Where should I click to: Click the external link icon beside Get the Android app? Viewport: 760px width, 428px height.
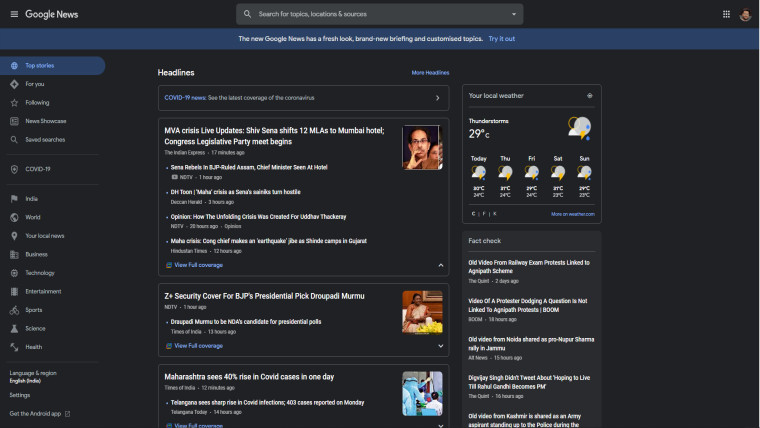pos(67,414)
